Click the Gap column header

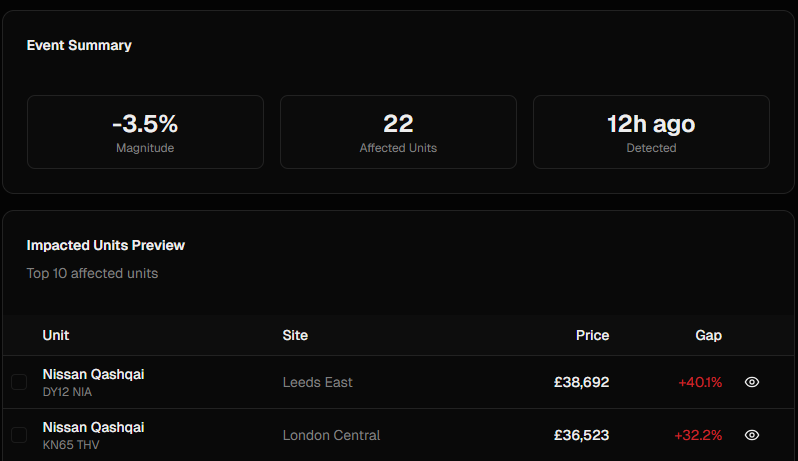point(708,335)
